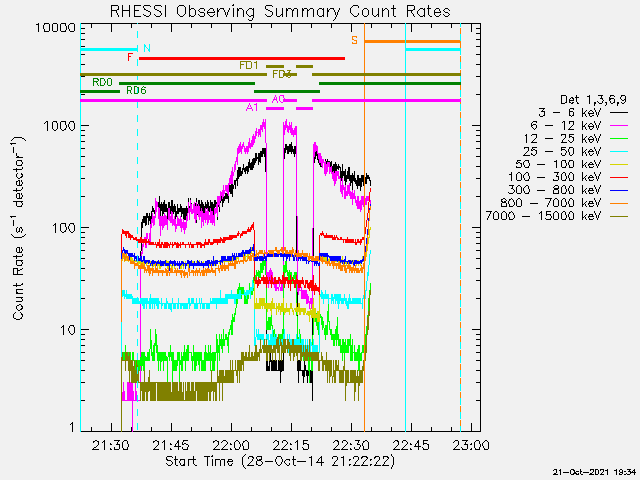The height and width of the screenshot is (480, 640).
Task: Select the '50 - 100 keV' legend label
Action: coord(558,164)
